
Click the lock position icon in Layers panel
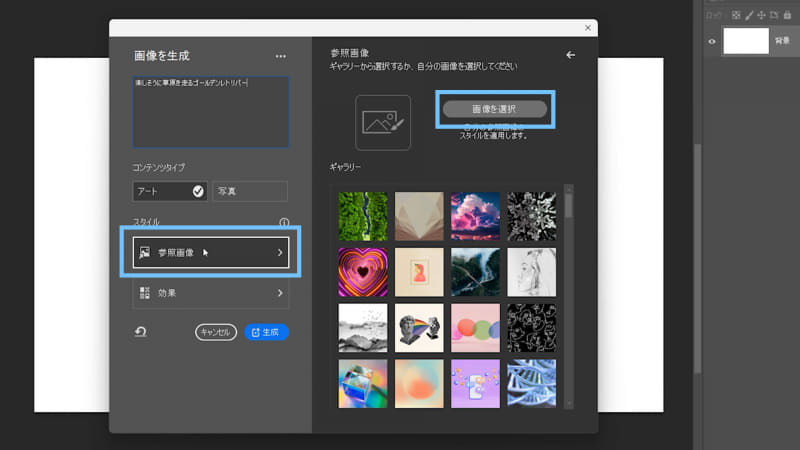pyautogui.click(x=761, y=15)
